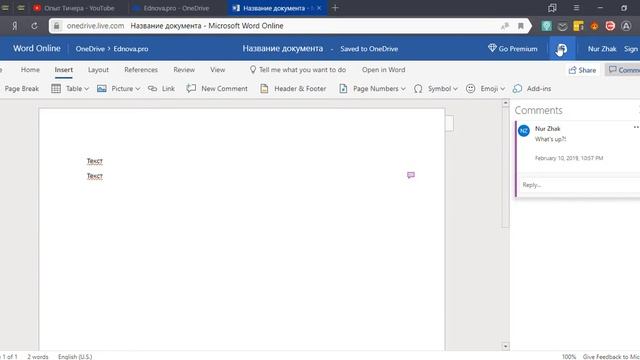Screen dimensions: 640x360
Task: Click the Word Online logo text
Action: [x=37, y=48]
